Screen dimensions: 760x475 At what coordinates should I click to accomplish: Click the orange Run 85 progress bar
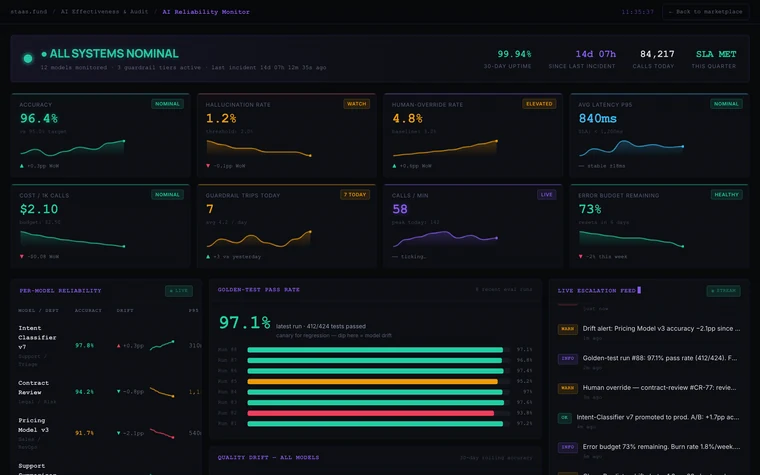pos(373,381)
